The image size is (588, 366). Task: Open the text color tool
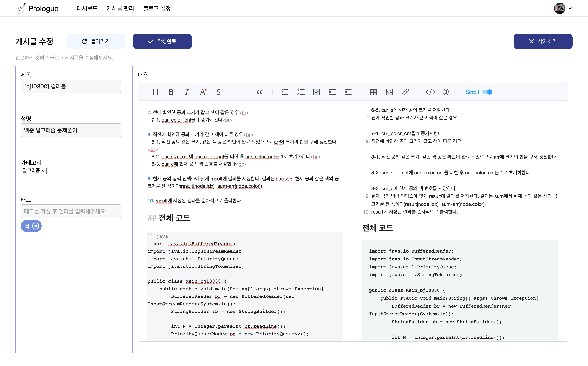click(x=203, y=92)
